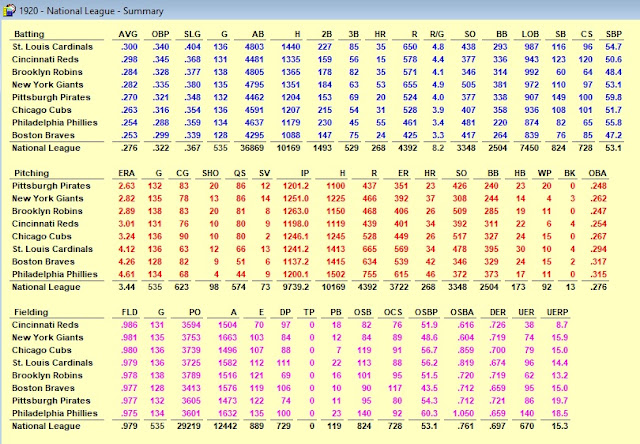Click the UERP header in Fielding table

pos(557,313)
